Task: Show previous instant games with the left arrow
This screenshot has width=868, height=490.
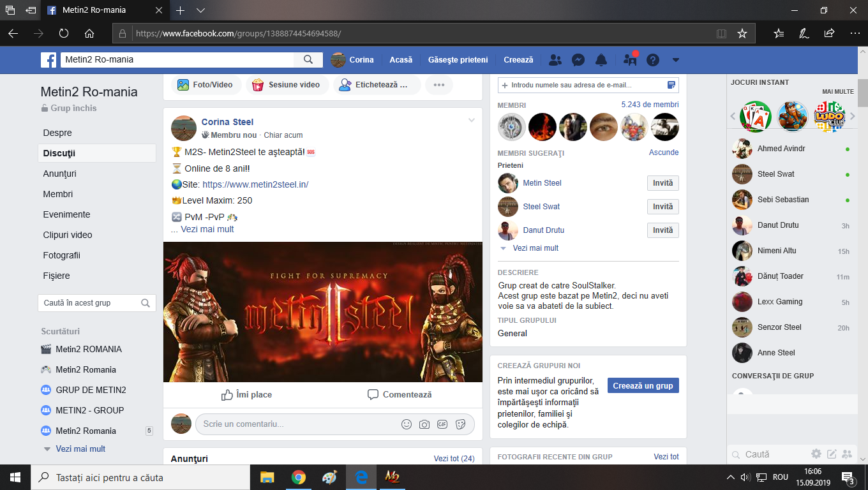Action: (733, 116)
